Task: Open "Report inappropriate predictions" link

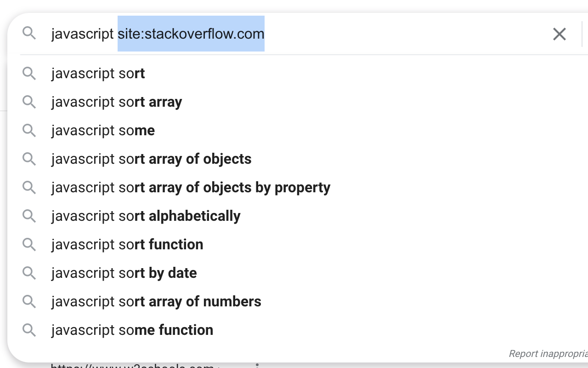Action: point(548,353)
